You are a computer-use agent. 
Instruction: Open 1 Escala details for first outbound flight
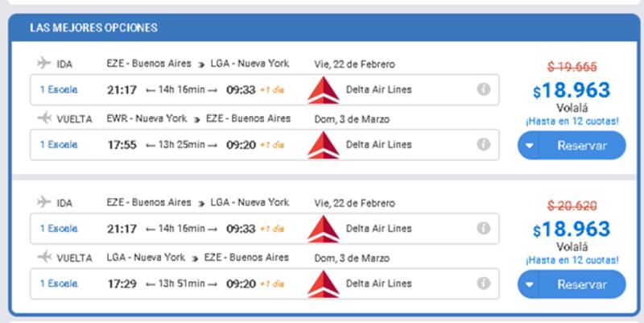click(x=59, y=89)
